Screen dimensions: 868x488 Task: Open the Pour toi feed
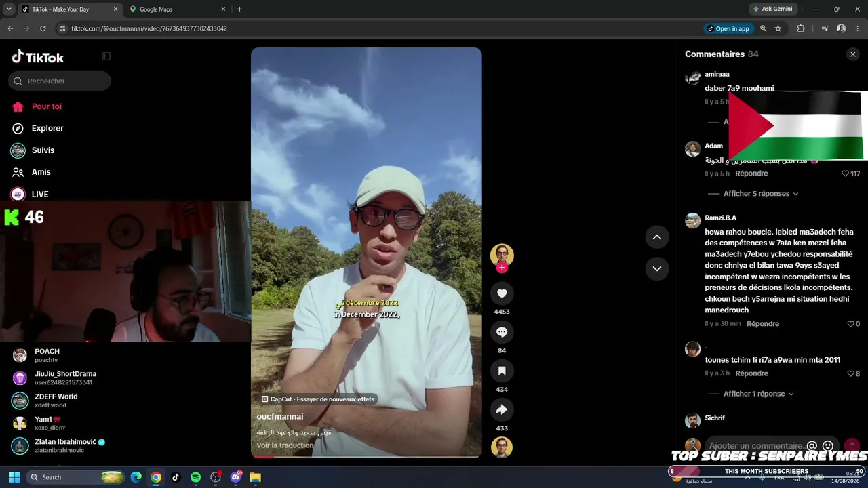[47, 106]
